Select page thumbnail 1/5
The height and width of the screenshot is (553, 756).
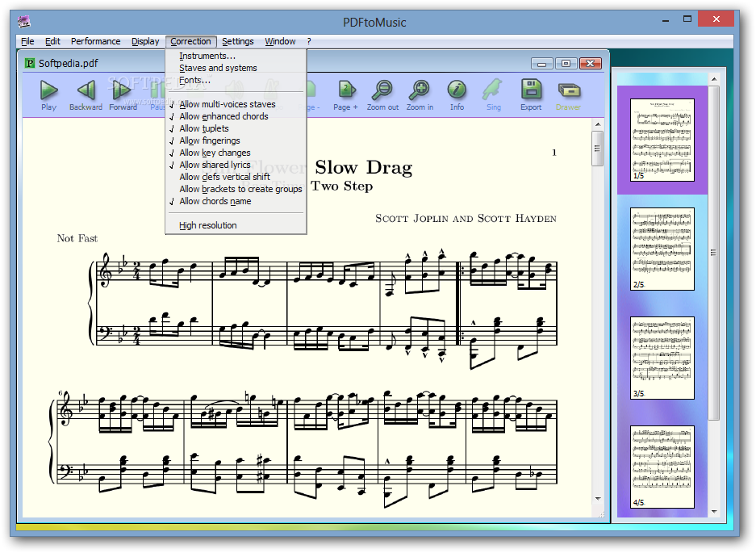pyautogui.click(x=662, y=140)
